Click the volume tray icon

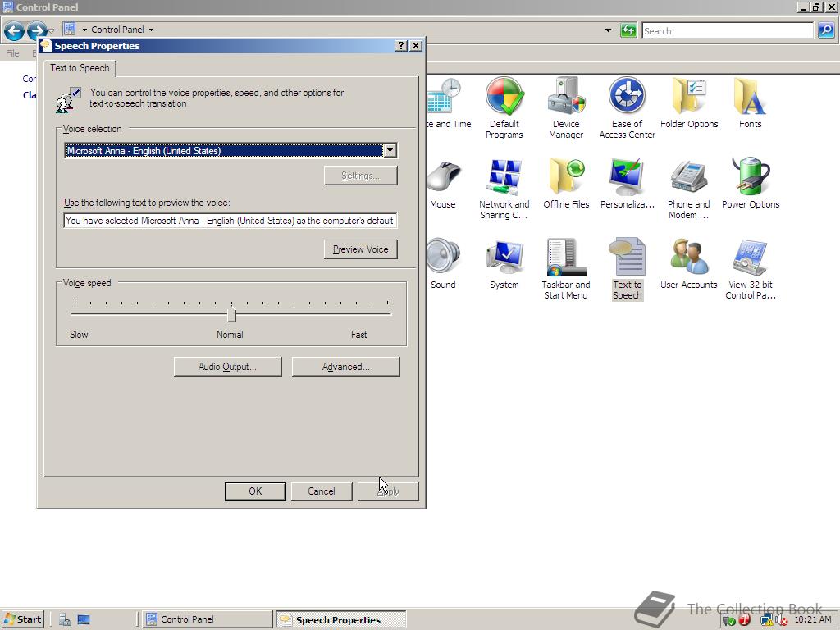pyautogui.click(x=781, y=620)
